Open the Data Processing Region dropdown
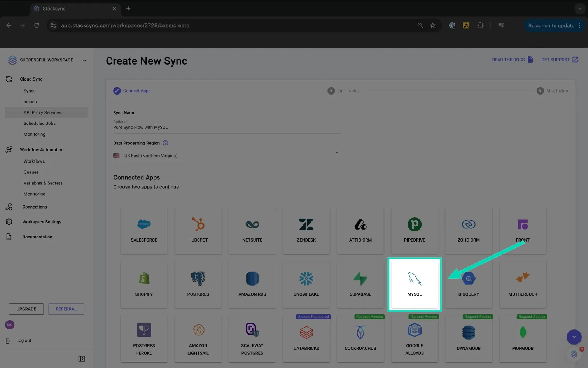 pyautogui.click(x=227, y=156)
